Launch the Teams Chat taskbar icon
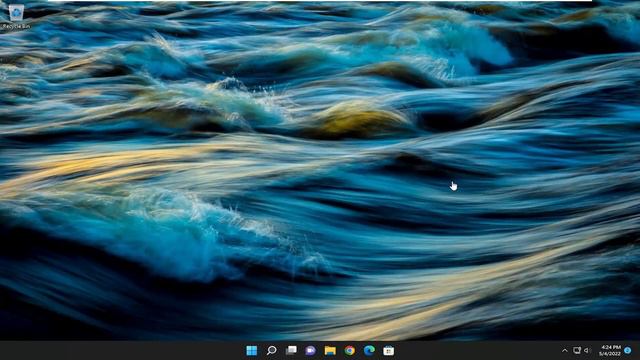 (310, 350)
